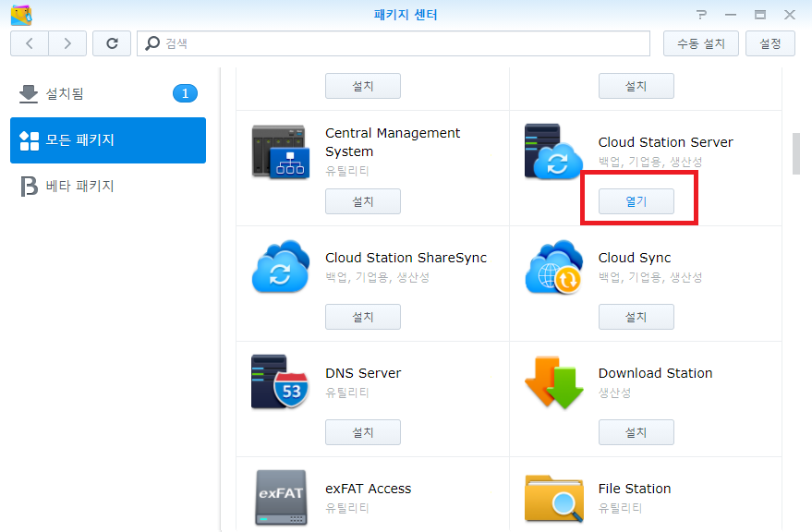
Task: Refresh the package list
Action: tap(112, 43)
